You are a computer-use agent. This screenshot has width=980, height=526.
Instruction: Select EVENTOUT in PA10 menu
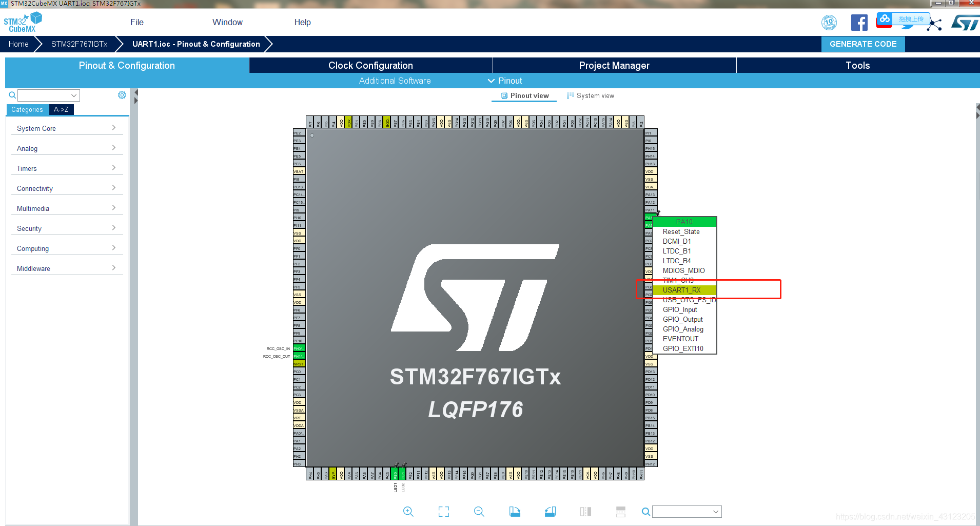click(x=684, y=339)
